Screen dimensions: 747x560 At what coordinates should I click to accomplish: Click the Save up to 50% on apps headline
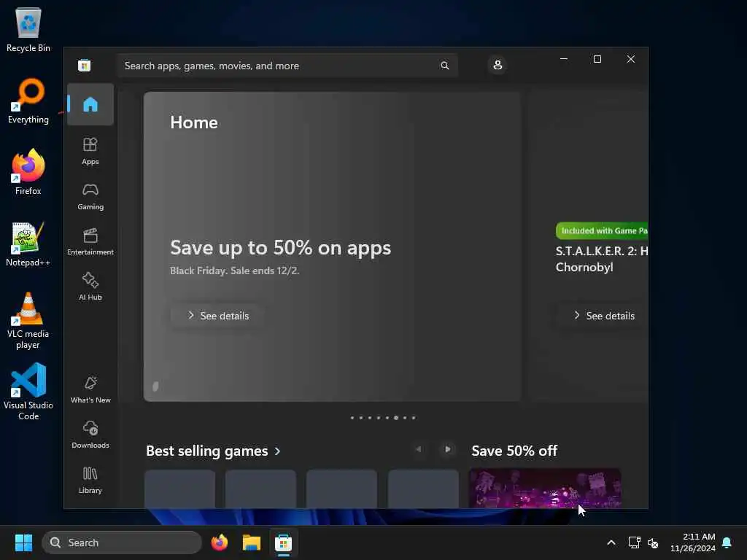point(280,248)
